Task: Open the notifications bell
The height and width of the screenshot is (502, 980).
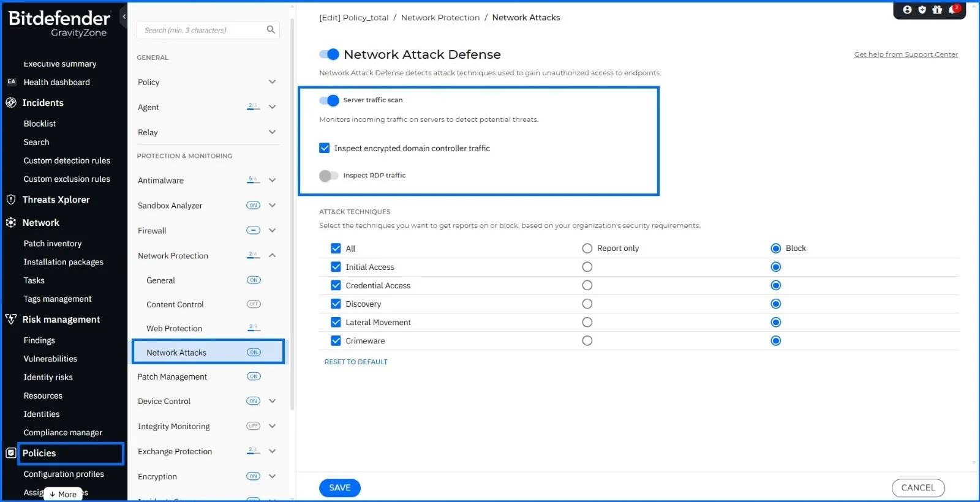Action: [x=952, y=10]
